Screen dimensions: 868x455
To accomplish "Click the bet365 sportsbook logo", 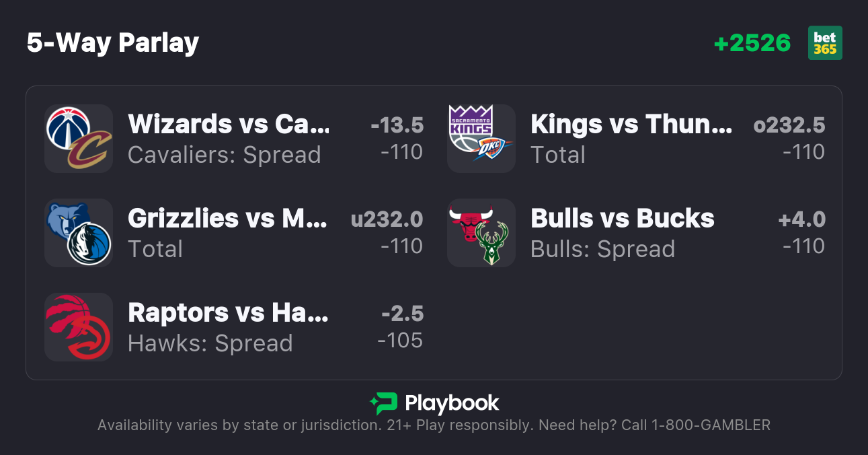I will pyautogui.click(x=825, y=43).
